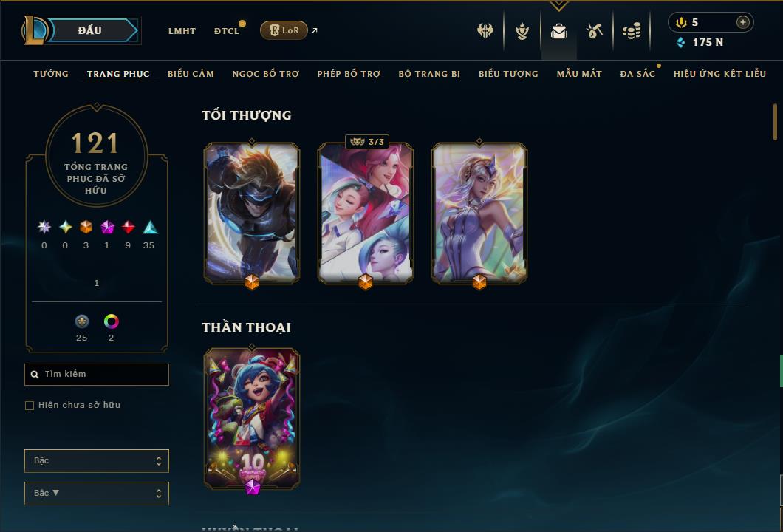Viewport: 783px width, 532px height.
Task: Click the plus icon beside RP balance
Action: (743, 22)
